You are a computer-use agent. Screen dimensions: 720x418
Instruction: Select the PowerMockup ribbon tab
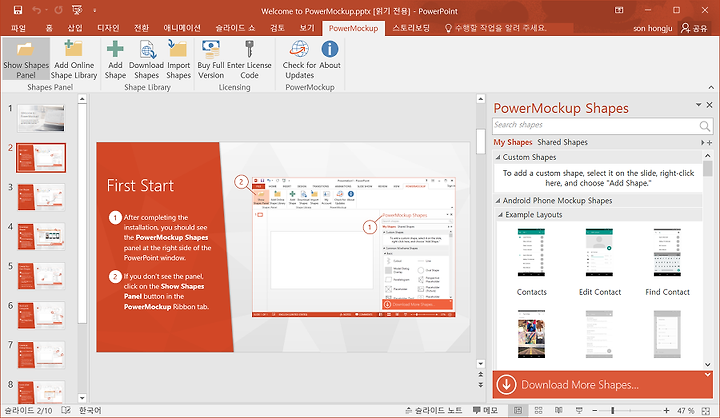click(354, 28)
